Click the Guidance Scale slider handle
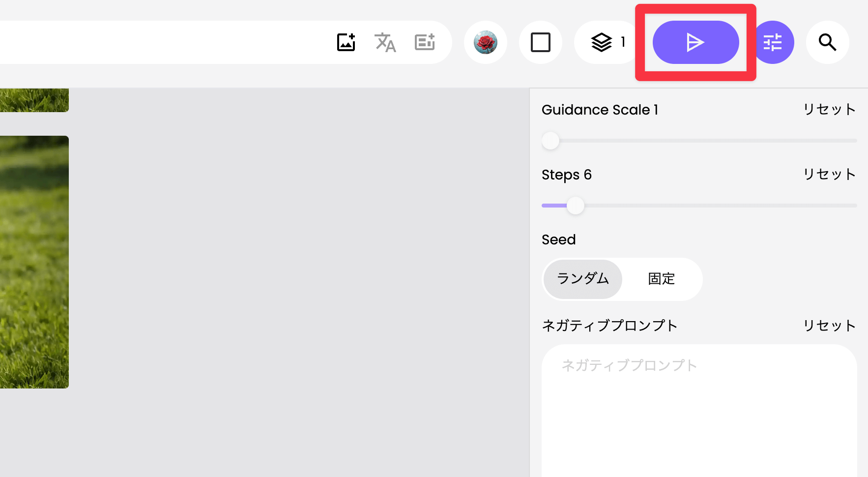This screenshot has height=477, width=868. click(x=550, y=141)
